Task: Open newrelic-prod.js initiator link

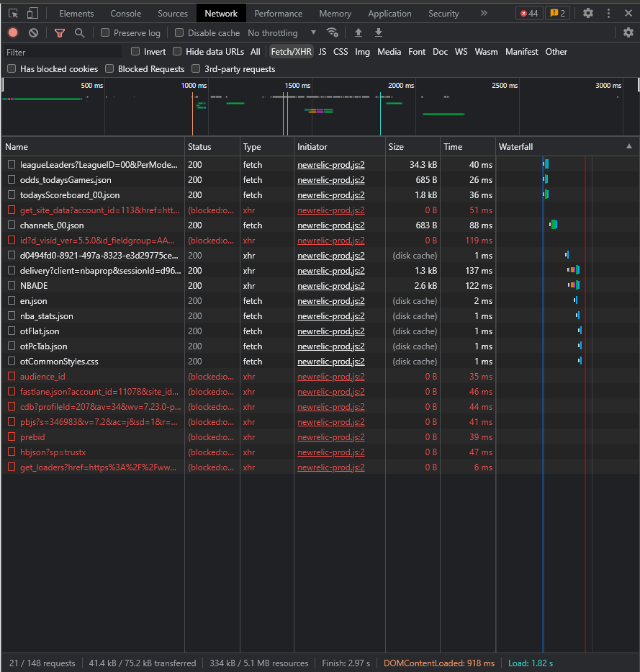Action: (x=330, y=164)
